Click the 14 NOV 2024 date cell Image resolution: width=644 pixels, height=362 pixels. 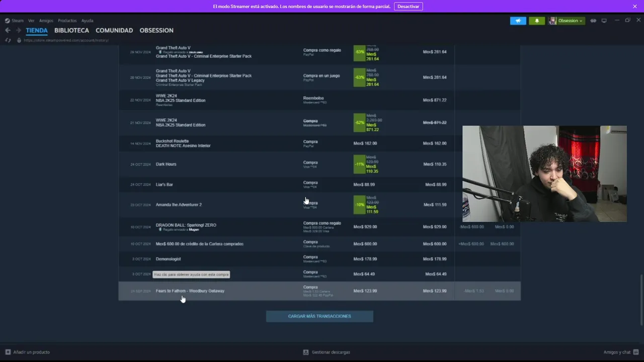tap(140, 143)
